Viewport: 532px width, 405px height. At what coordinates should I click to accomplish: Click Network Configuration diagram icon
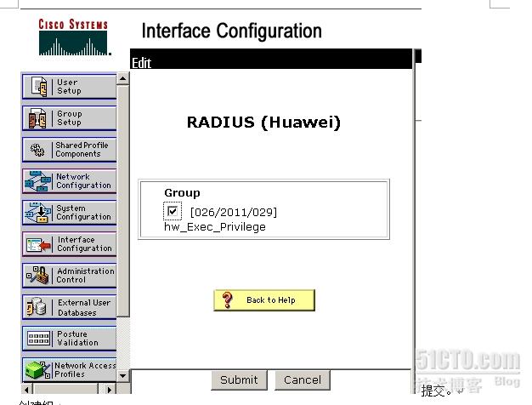37,181
